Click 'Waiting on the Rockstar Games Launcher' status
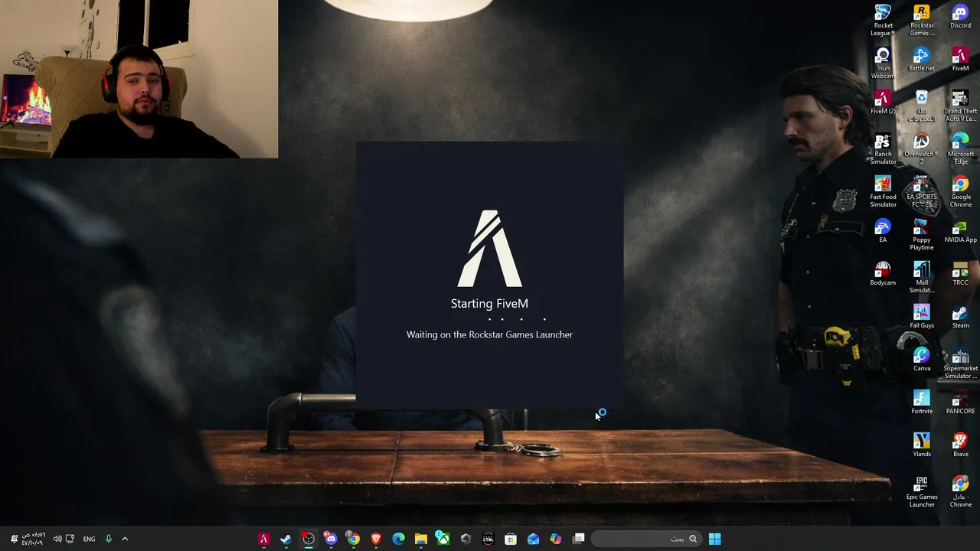This screenshot has width=980, height=551. tap(489, 334)
